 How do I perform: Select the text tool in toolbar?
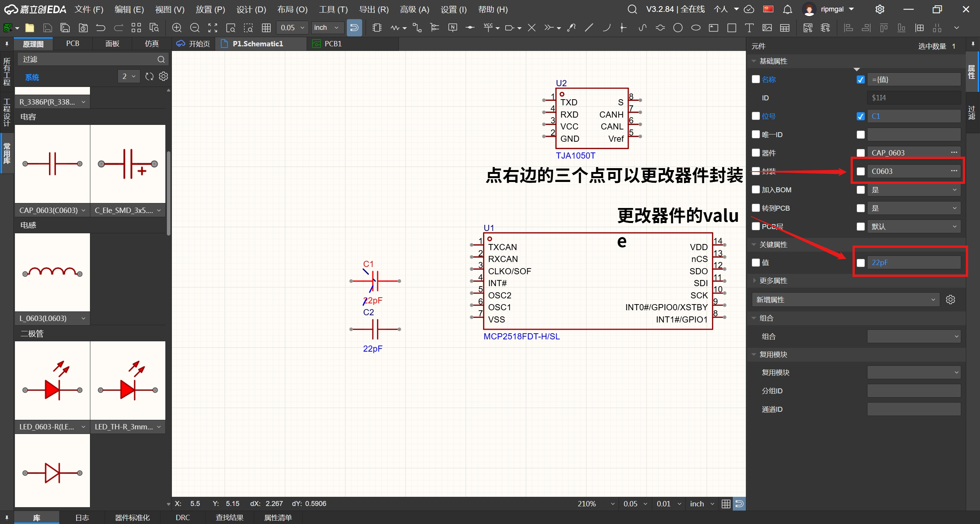click(x=749, y=28)
